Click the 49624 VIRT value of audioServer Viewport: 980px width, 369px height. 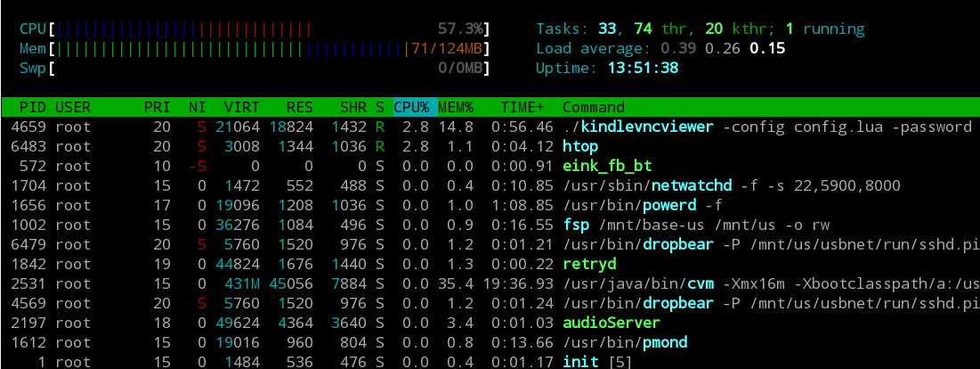click(239, 323)
